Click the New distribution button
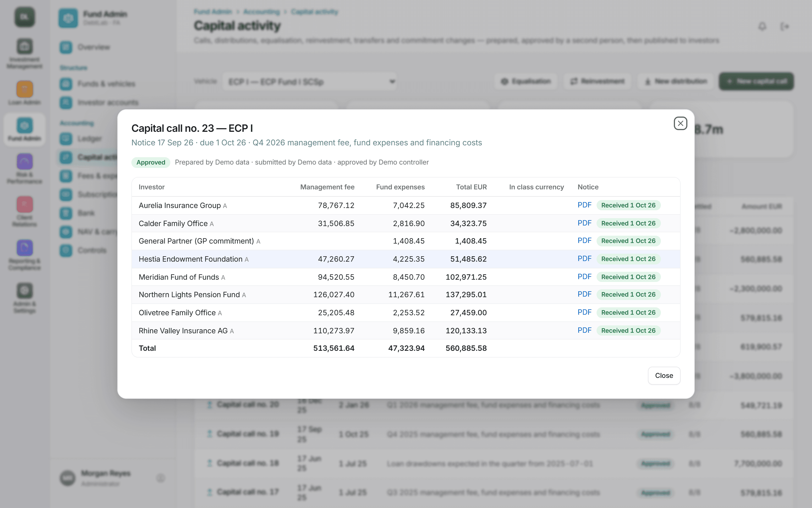Image resolution: width=812 pixels, height=508 pixels. 676,81
